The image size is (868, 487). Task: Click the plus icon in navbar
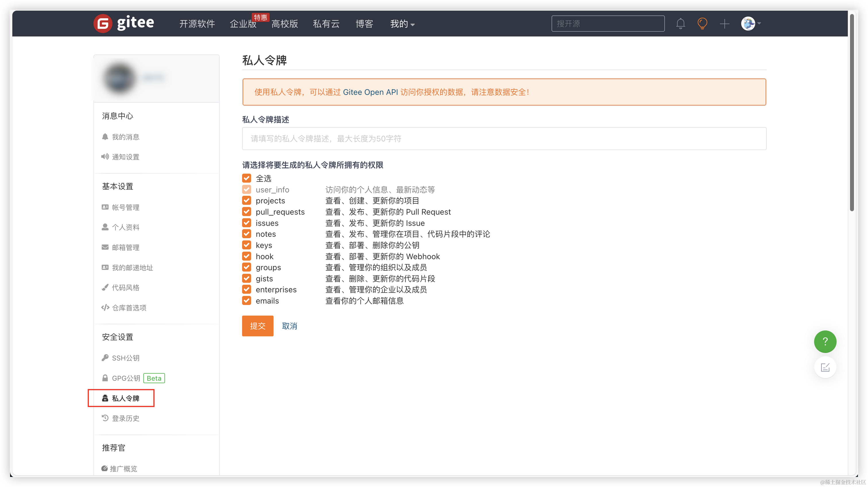(x=724, y=24)
